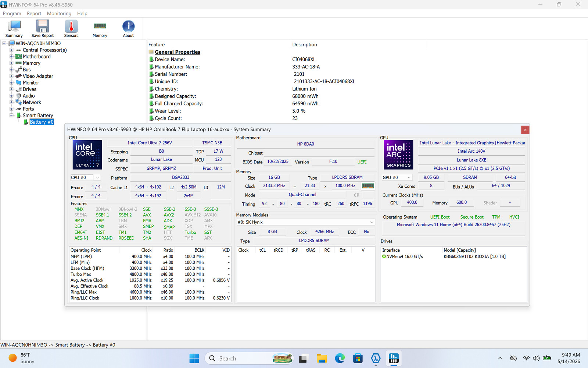Click the KBG60ZNV1T02 KIOXIA drive entry
This screenshot has height=368, width=588.
[474, 256]
